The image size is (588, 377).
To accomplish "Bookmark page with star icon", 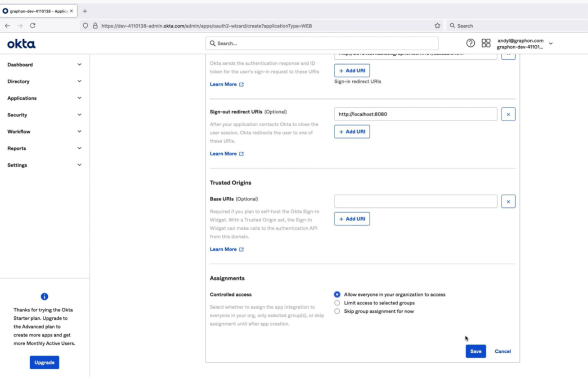I will coord(437,26).
